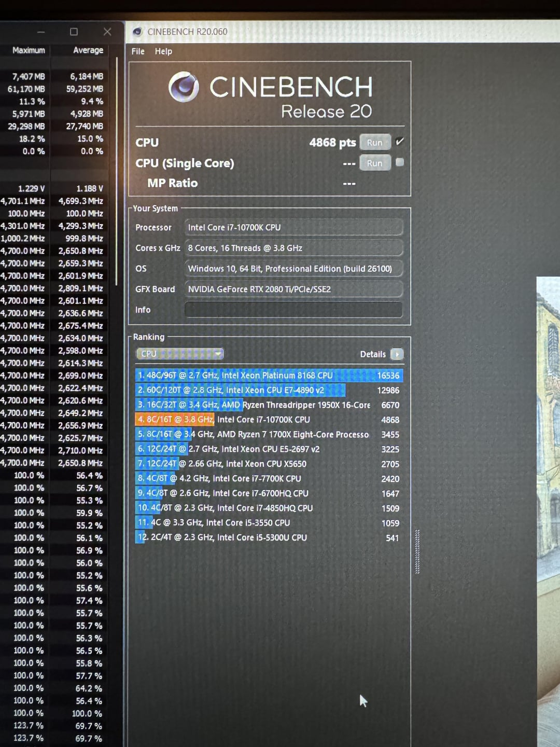Click the Processor field Intel Core i7-10700K CPU
This screenshot has width=560, height=747.
[x=294, y=227]
